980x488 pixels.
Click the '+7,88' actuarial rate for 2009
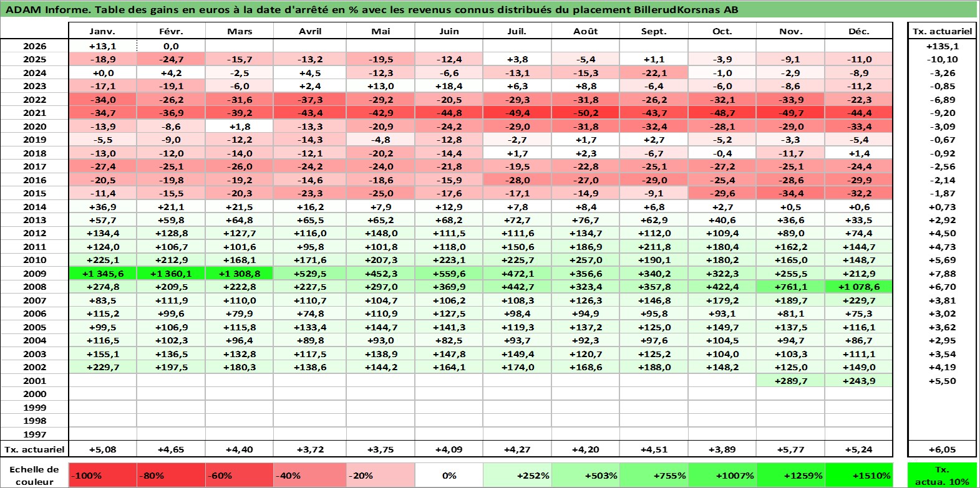click(942, 274)
